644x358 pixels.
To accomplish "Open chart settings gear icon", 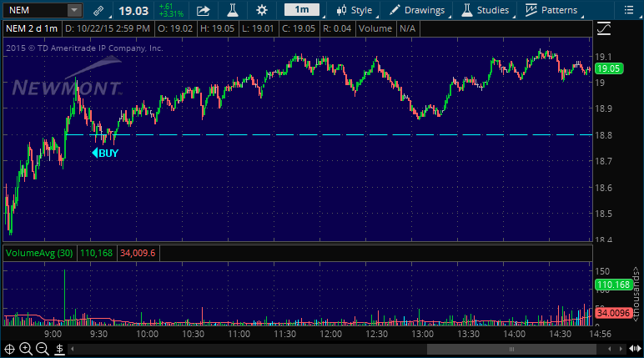I will click(x=262, y=10).
